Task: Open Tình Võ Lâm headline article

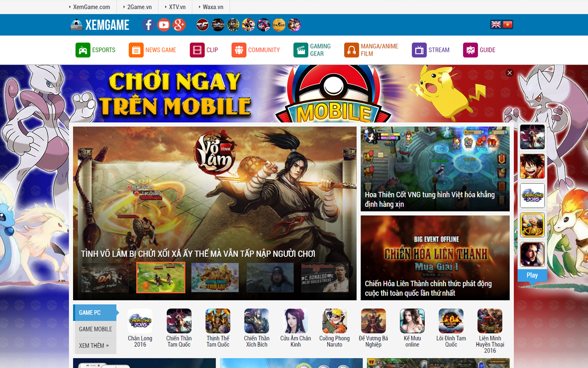Action: pyautogui.click(x=198, y=254)
